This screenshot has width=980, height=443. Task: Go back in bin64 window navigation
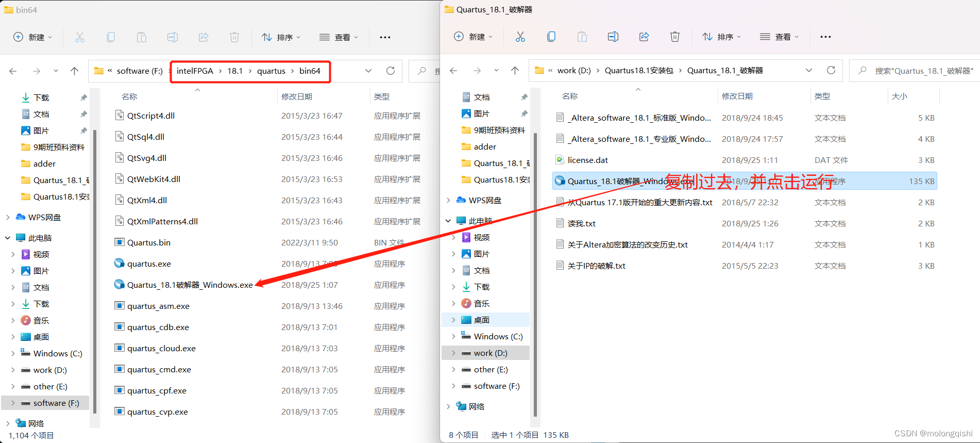[13, 71]
